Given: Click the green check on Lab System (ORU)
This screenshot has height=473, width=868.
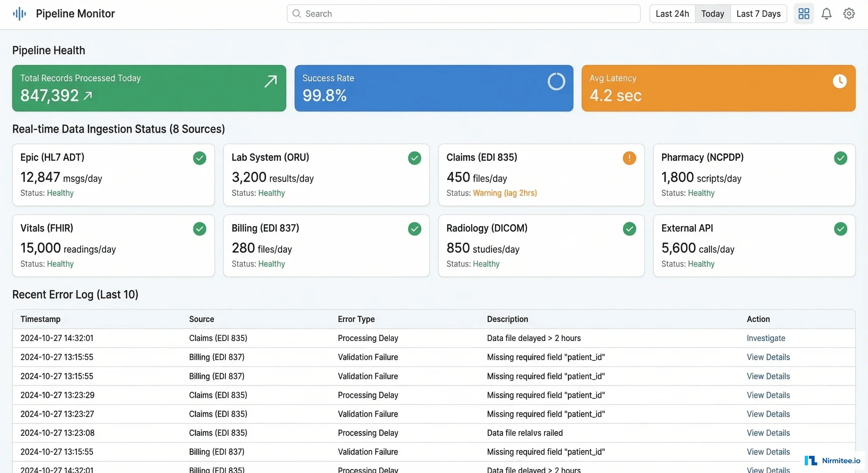Looking at the screenshot, I should [x=415, y=158].
